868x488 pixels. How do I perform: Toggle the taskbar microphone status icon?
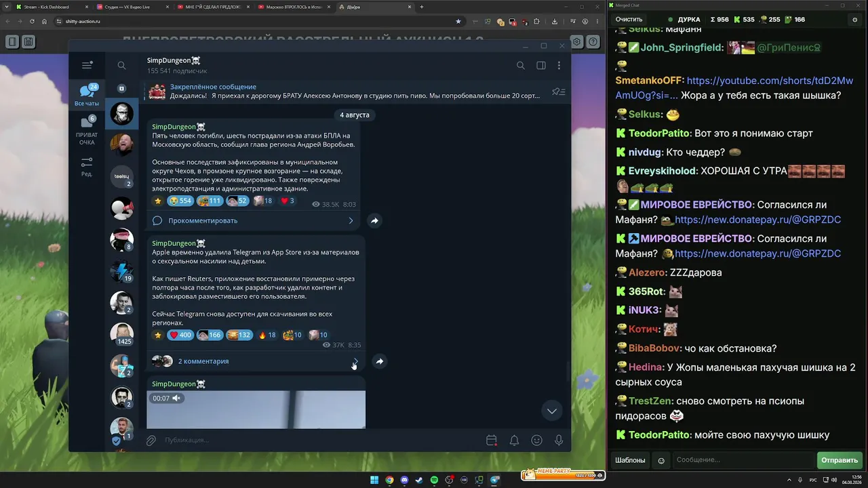click(800, 480)
